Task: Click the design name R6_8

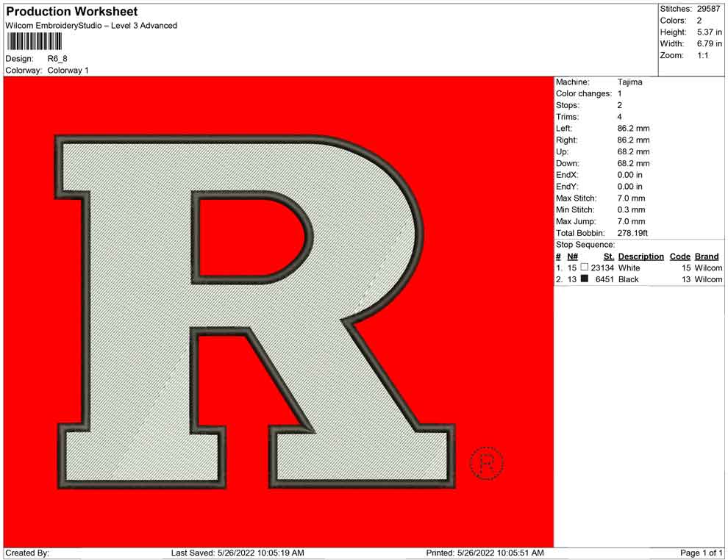Action: pyautogui.click(x=57, y=59)
